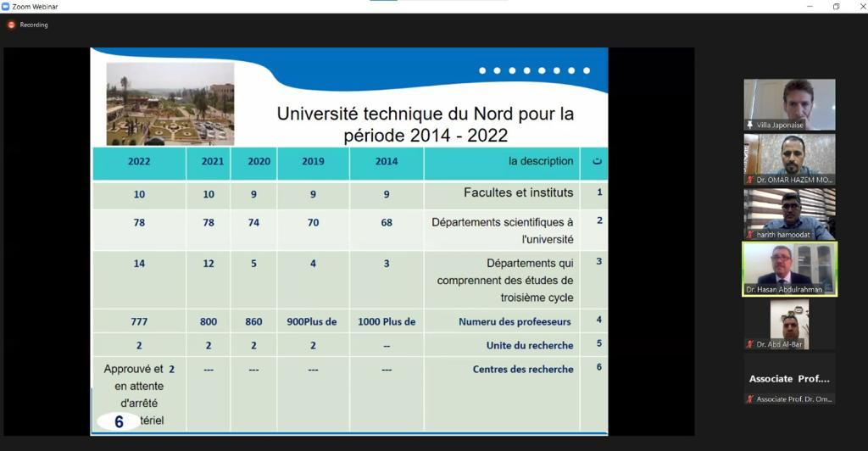868x451 pixels.
Task: Click 'Départements scientifiques à l'université' row label
Action: pyautogui.click(x=502, y=231)
